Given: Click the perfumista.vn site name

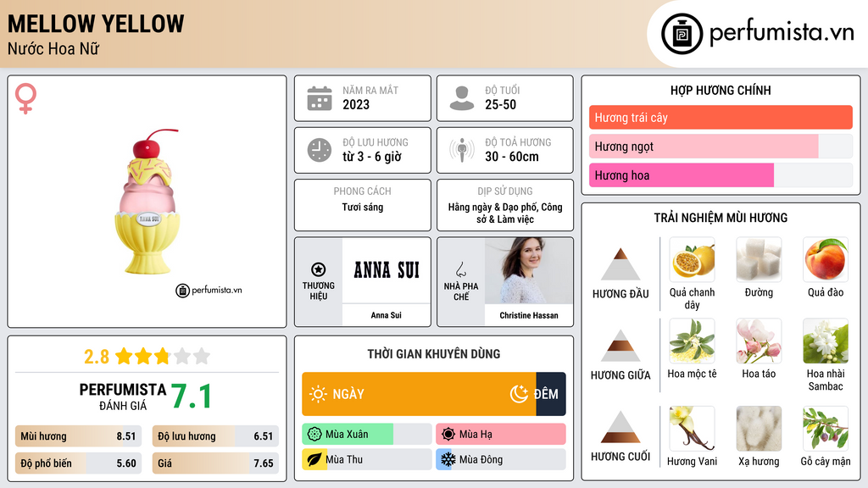Looking at the screenshot, I should tap(782, 33).
